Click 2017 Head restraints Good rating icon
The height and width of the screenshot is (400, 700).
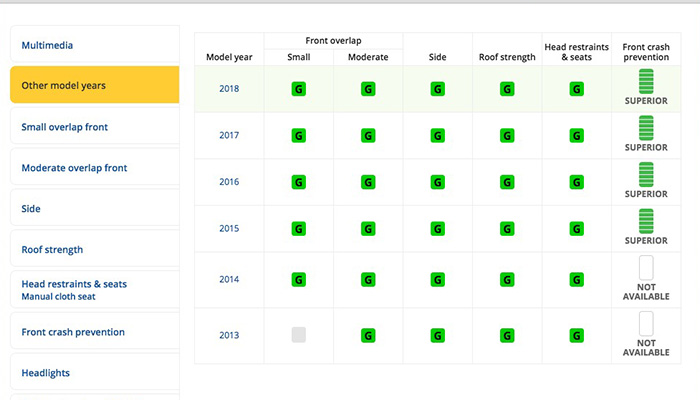[577, 135]
